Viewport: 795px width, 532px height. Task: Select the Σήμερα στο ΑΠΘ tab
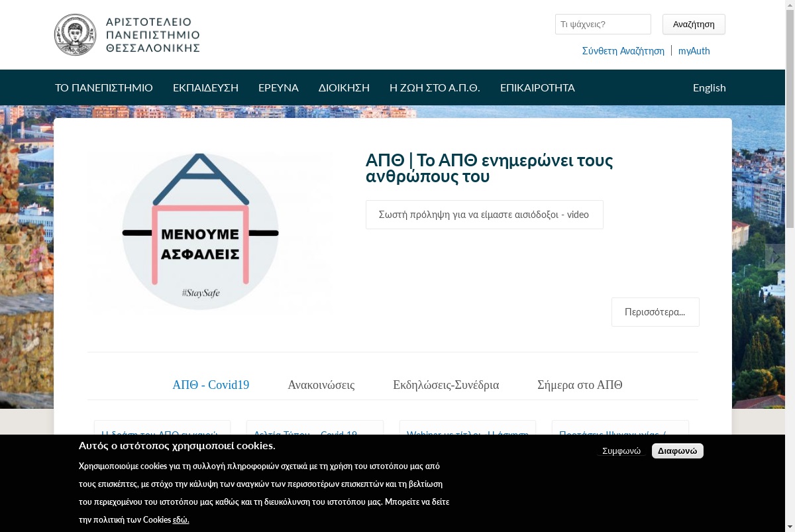[x=580, y=385]
